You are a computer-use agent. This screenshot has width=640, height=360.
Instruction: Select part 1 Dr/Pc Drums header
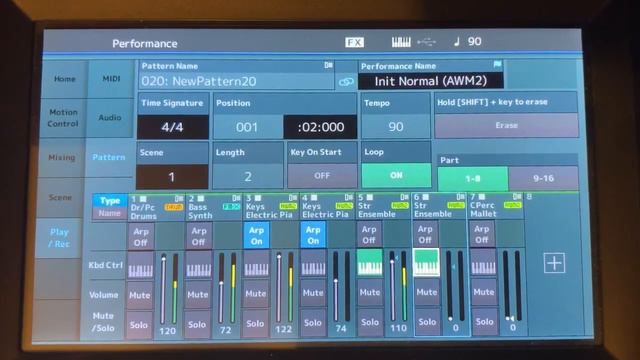pyautogui.click(x=156, y=208)
